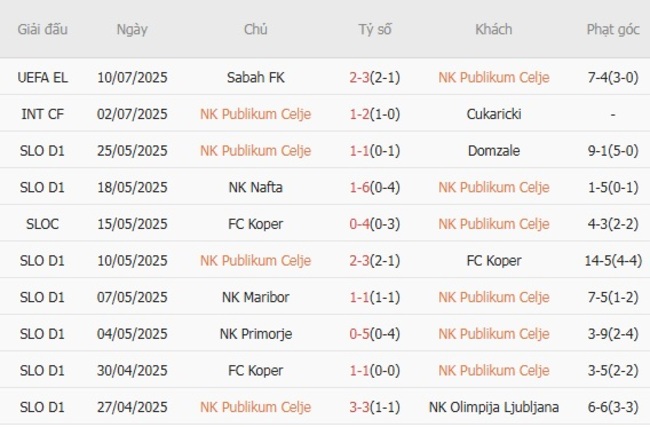Click the corner stat 14-5(4-4)

pyautogui.click(x=610, y=261)
